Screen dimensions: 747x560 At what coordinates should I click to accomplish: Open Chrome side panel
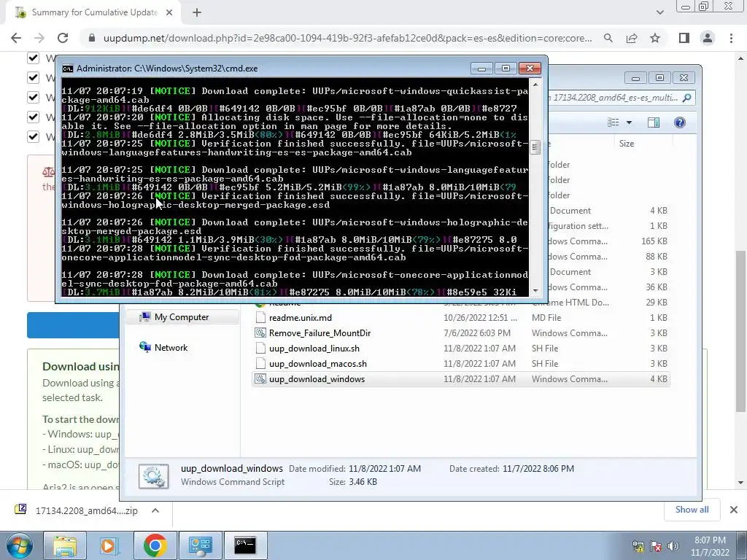pos(684,38)
